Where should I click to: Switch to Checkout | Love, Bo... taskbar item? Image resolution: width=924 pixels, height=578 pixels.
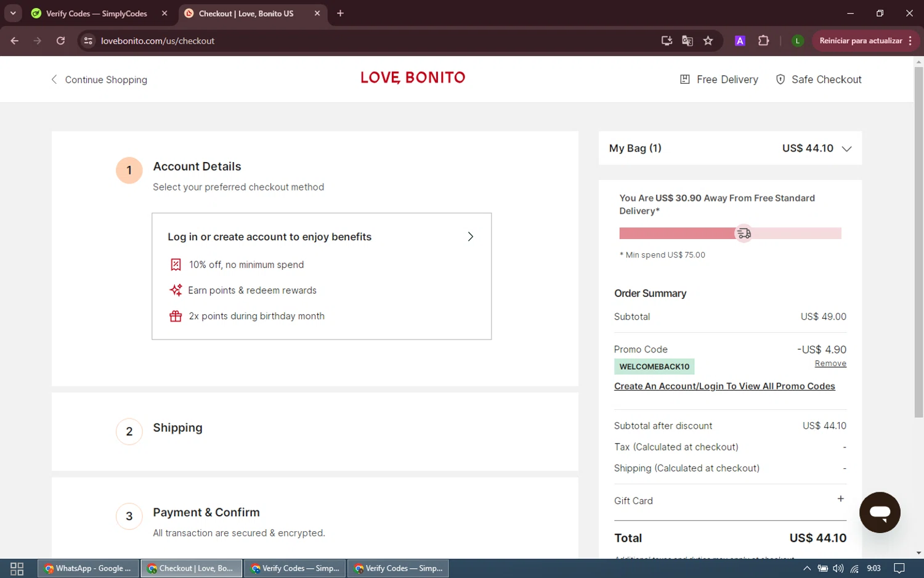(x=192, y=568)
